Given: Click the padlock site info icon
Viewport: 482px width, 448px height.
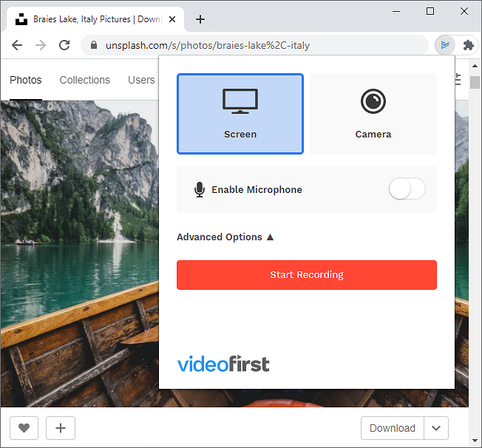Looking at the screenshot, I should [x=93, y=45].
